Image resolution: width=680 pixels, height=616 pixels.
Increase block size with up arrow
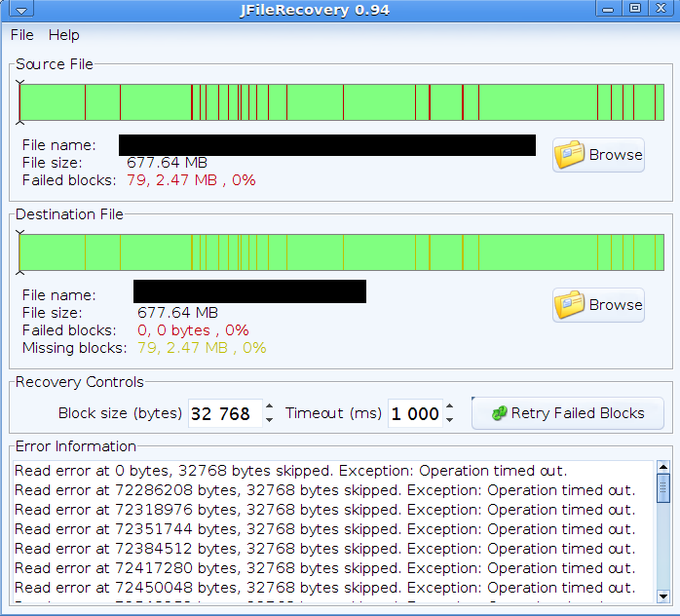(x=269, y=406)
